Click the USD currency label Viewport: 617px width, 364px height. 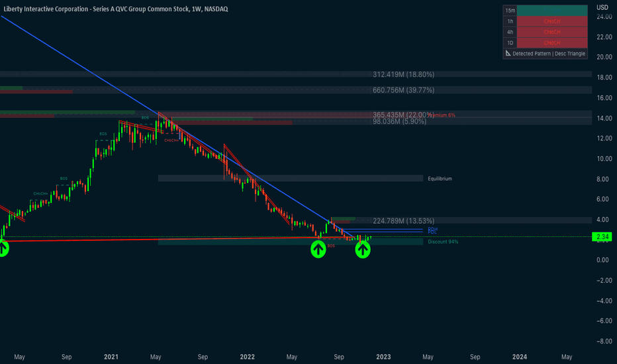[602, 7]
